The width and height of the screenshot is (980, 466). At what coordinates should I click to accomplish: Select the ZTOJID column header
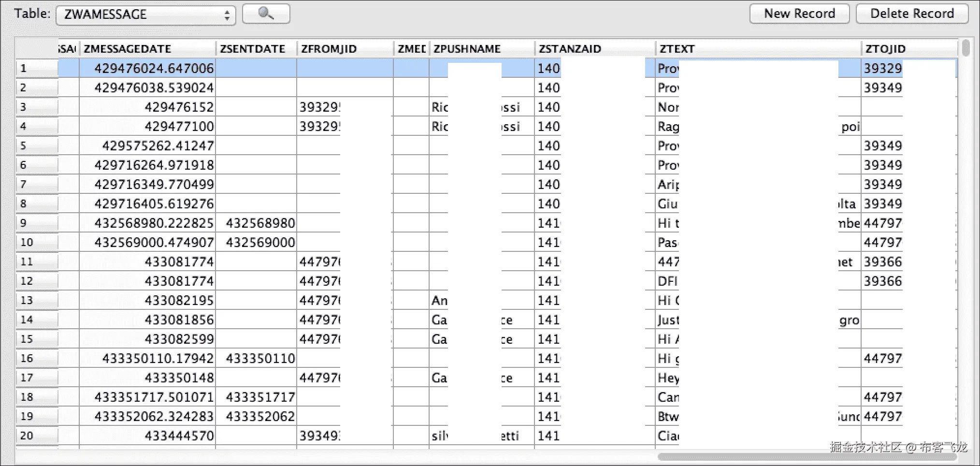click(909, 49)
